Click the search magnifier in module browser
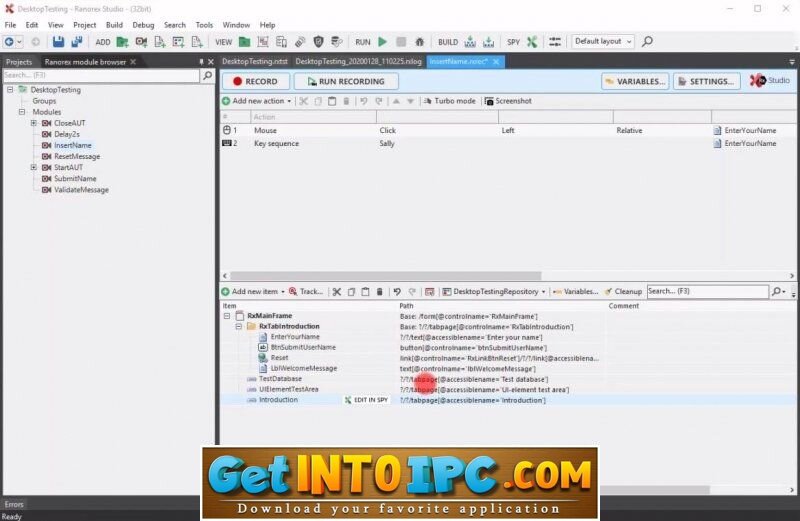Image resolution: width=800 pixels, height=521 pixels. pos(207,76)
